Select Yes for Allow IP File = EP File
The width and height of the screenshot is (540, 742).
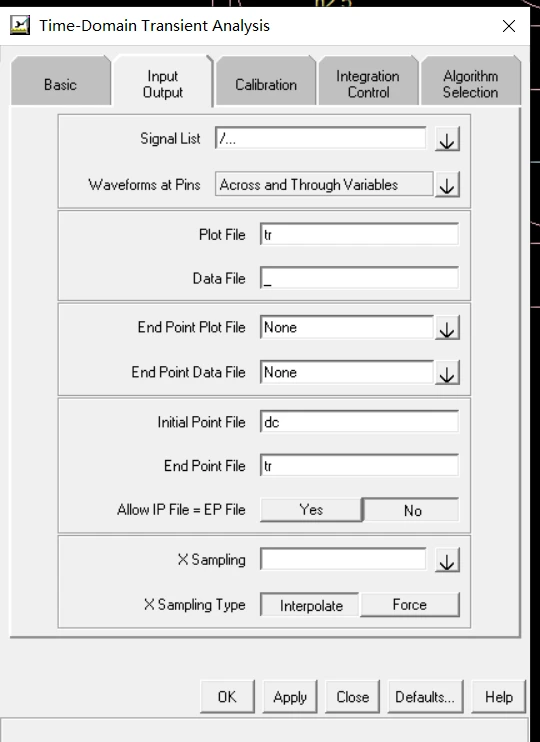click(311, 510)
